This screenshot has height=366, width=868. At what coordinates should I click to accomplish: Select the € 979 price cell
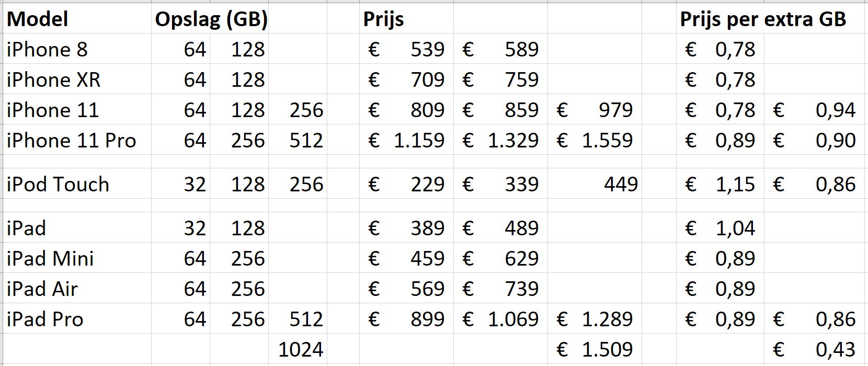(595, 110)
